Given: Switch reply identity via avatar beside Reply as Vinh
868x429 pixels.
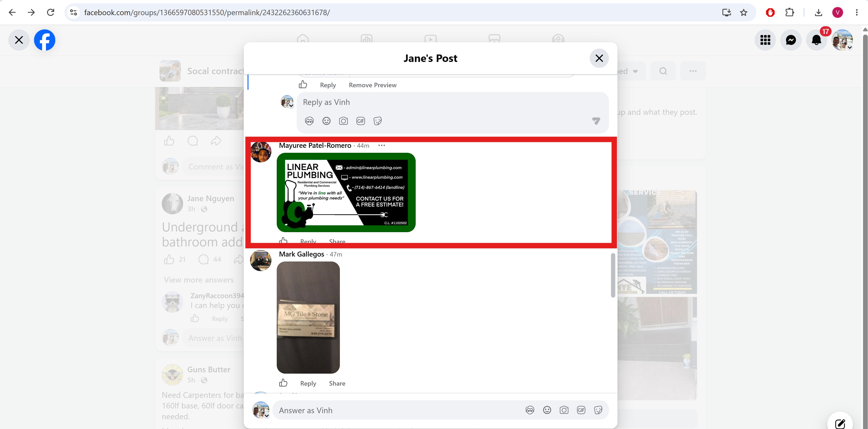Looking at the screenshot, I should pos(287,102).
